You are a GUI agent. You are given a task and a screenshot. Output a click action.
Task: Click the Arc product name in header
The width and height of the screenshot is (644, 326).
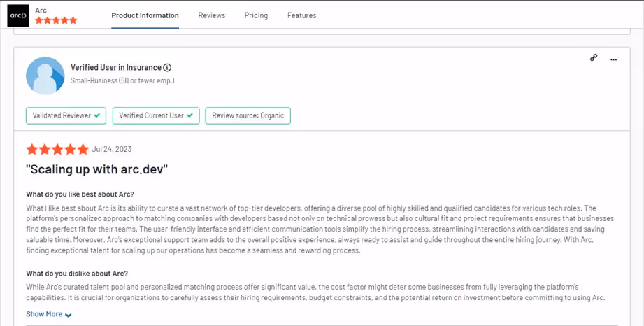[41, 10]
